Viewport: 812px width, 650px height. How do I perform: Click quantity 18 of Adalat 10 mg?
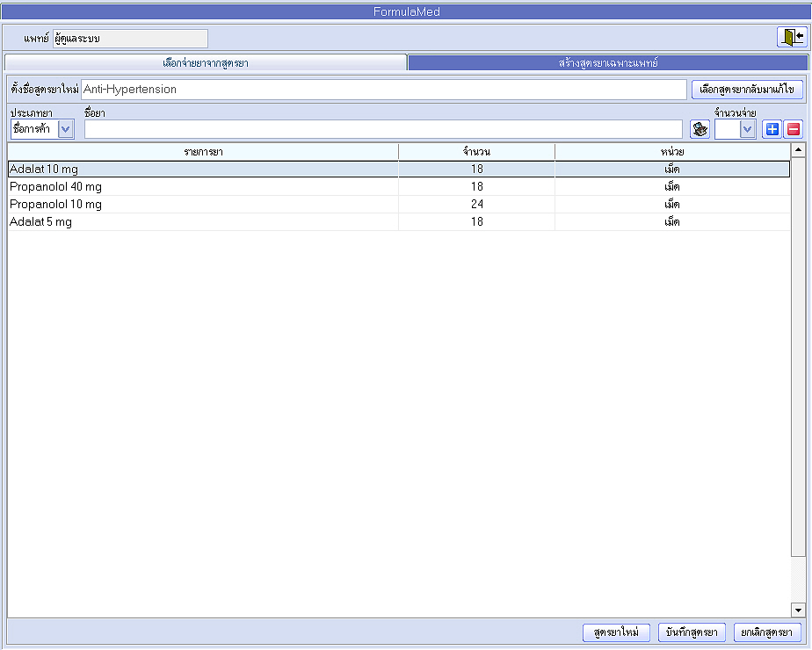point(477,169)
